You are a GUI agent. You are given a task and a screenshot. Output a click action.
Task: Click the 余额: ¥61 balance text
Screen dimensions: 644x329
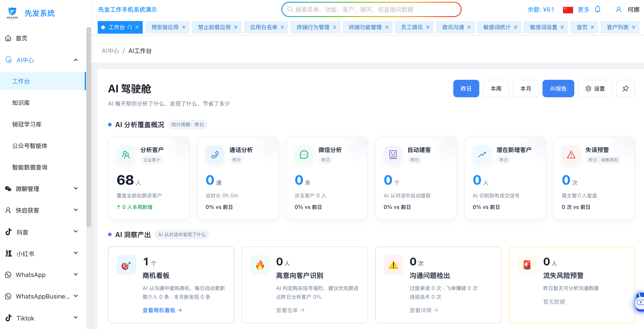540,9
